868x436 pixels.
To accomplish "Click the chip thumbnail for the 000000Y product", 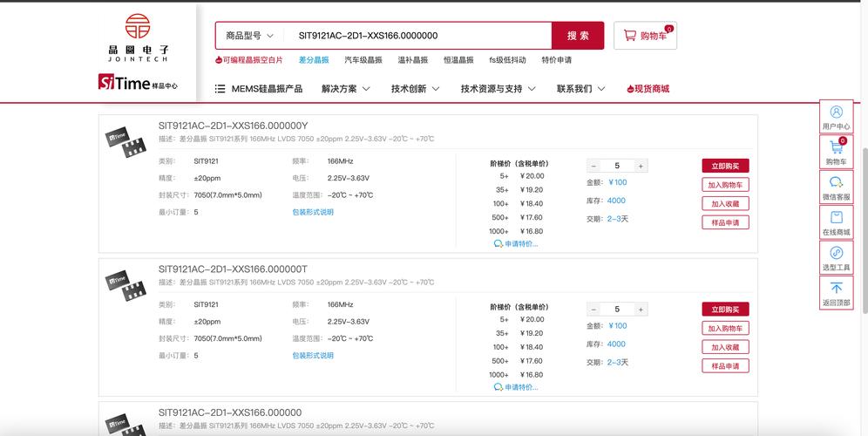I will [x=125, y=142].
